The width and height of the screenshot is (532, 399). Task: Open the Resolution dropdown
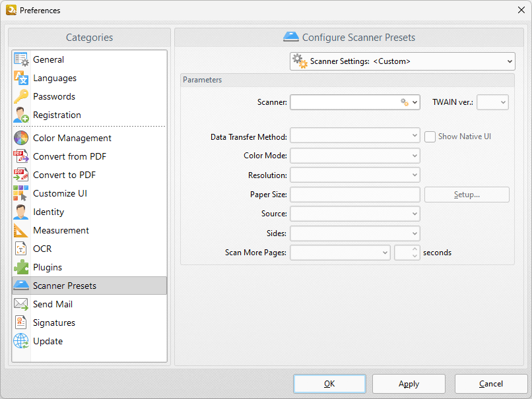[355, 175]
